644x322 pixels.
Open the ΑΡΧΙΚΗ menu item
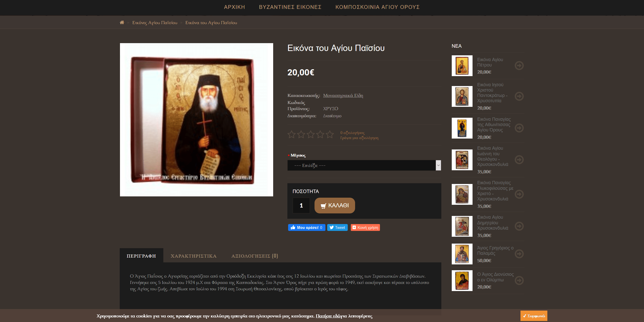(x=234, y=7)
